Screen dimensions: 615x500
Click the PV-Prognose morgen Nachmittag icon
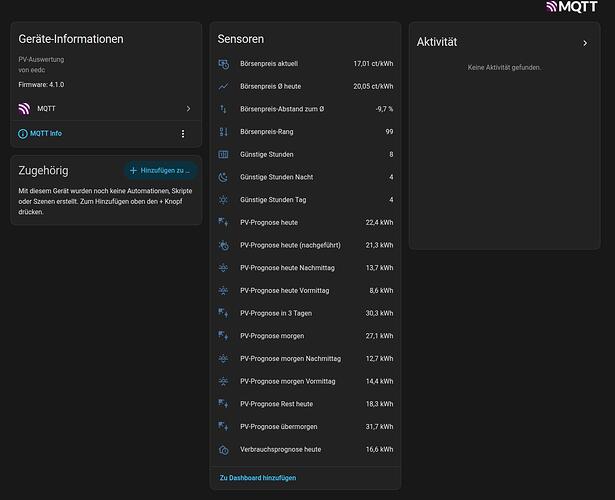click(224, 359)
